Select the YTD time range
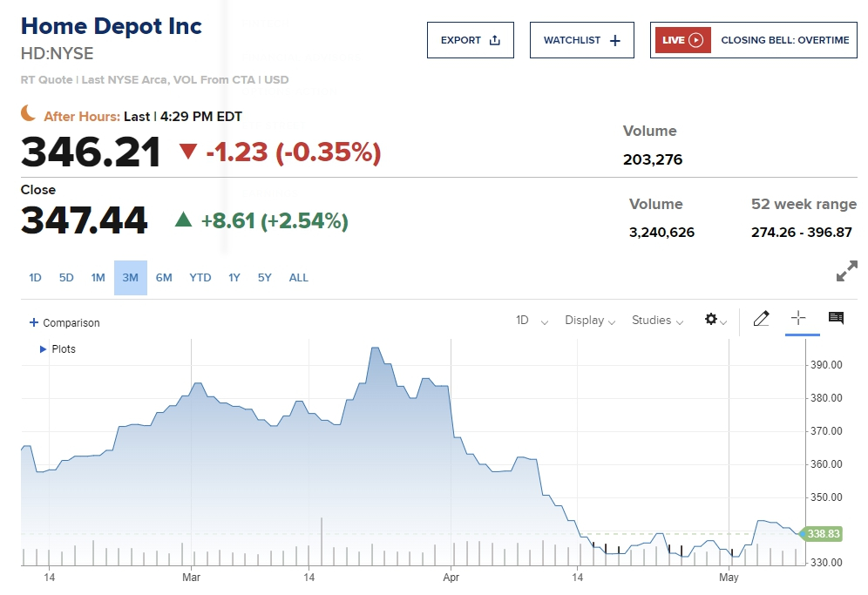The width and height of the screenshot is (868, 595). (200, 278)
